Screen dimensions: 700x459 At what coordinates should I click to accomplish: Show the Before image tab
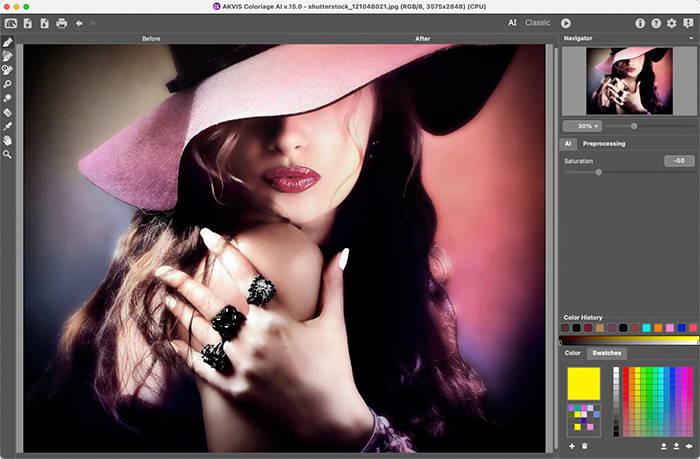click(x=151, y=38)
